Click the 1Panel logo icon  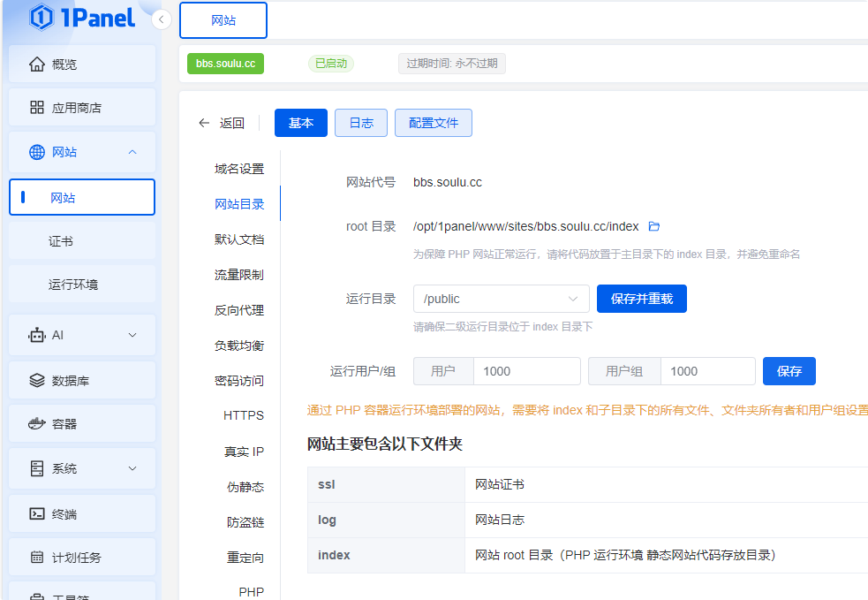click(x=41, y=17)
